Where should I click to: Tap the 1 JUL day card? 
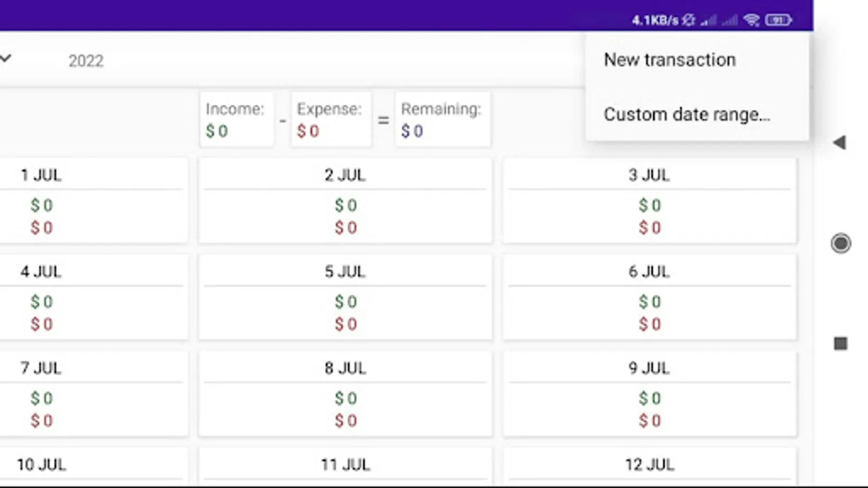(92, 201)
